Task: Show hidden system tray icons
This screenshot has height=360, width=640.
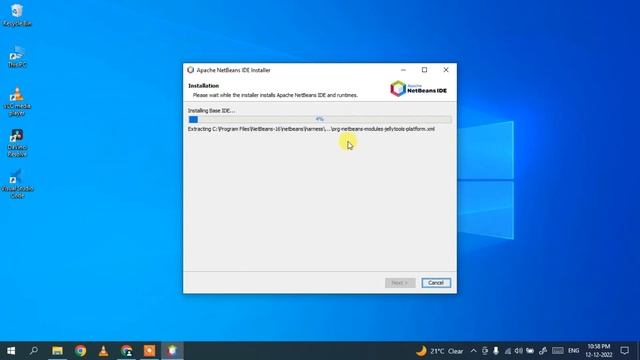Action: (473, 351)
